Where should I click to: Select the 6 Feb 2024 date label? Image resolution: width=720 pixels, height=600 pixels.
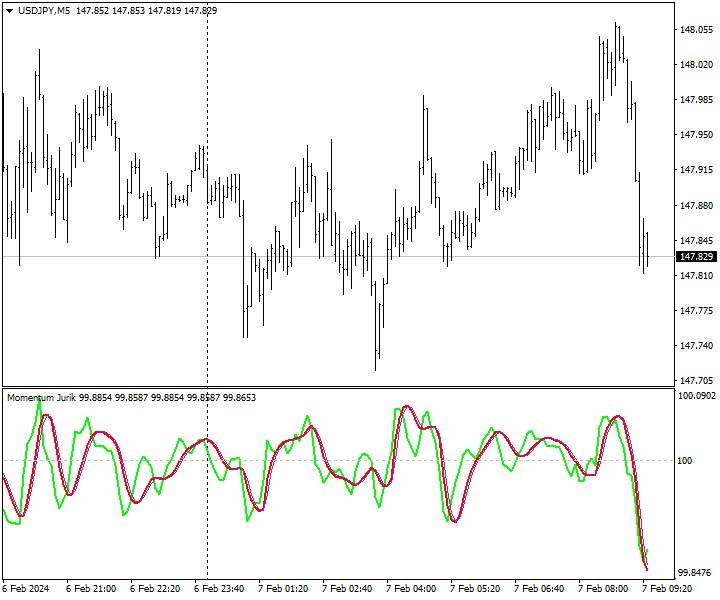(x=26, y=589)
